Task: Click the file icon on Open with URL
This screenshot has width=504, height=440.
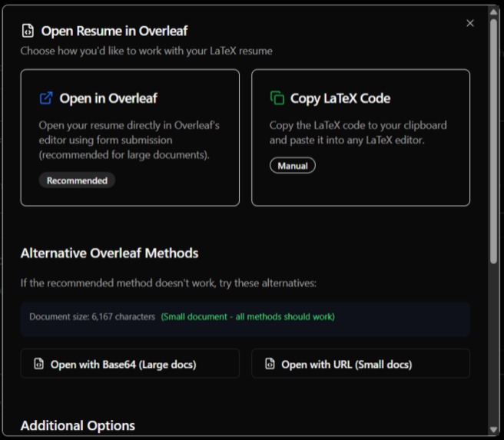Action: point(270,364)
